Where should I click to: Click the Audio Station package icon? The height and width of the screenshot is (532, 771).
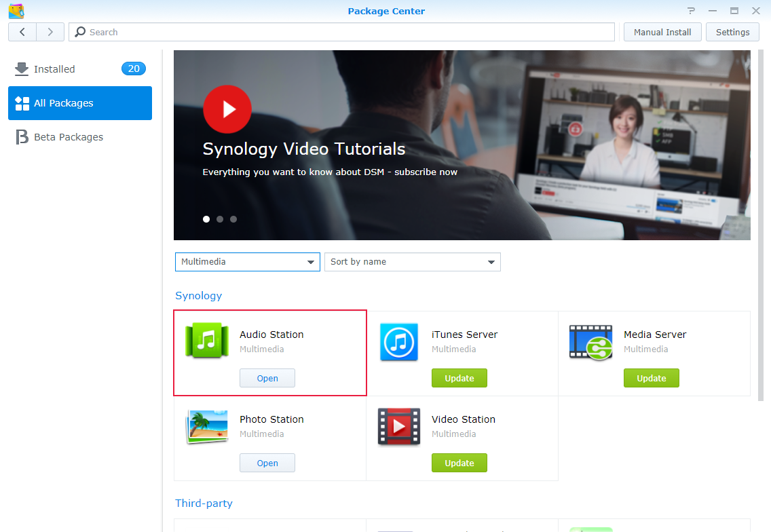coord(207,340)
